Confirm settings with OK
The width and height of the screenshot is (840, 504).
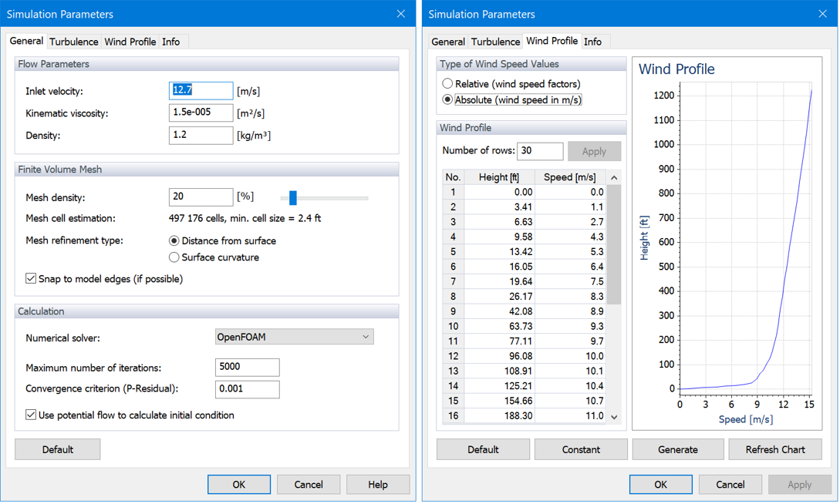tap(239, 484)
